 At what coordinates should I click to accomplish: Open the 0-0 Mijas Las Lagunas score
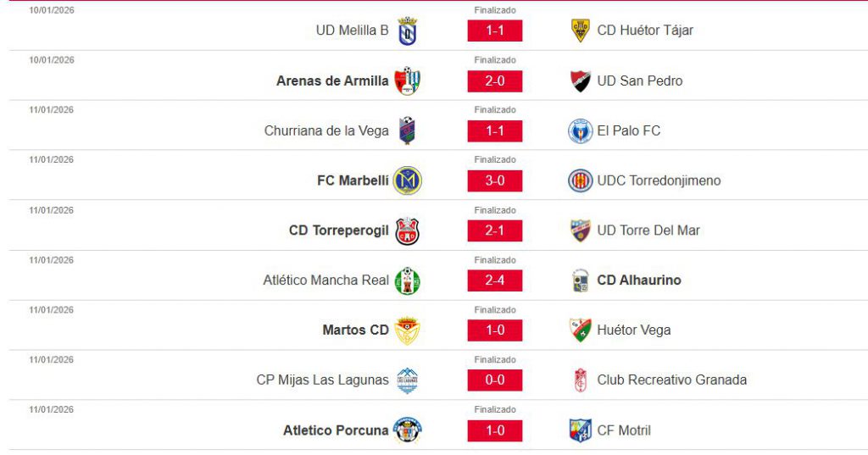click(495, 380)
